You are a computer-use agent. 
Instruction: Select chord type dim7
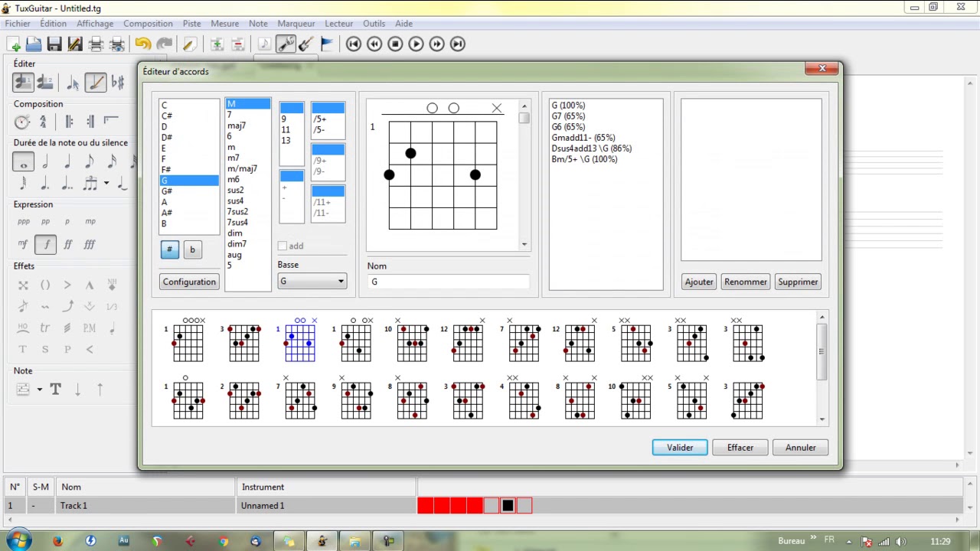pyautogui.click(x=247, y=243)
